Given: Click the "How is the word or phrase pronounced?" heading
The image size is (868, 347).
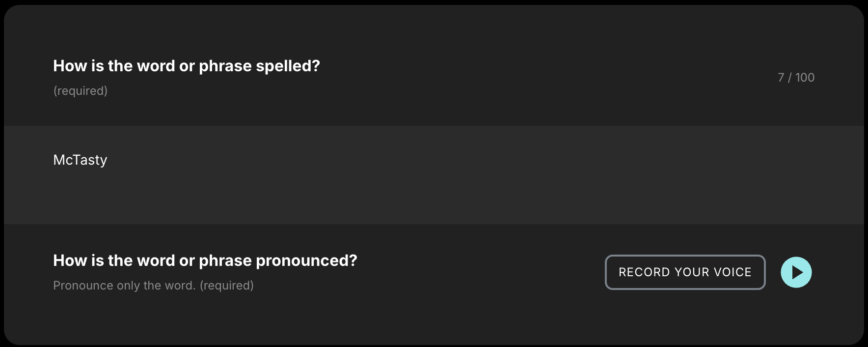Looking at the screenshot, I should click(205, 260).
